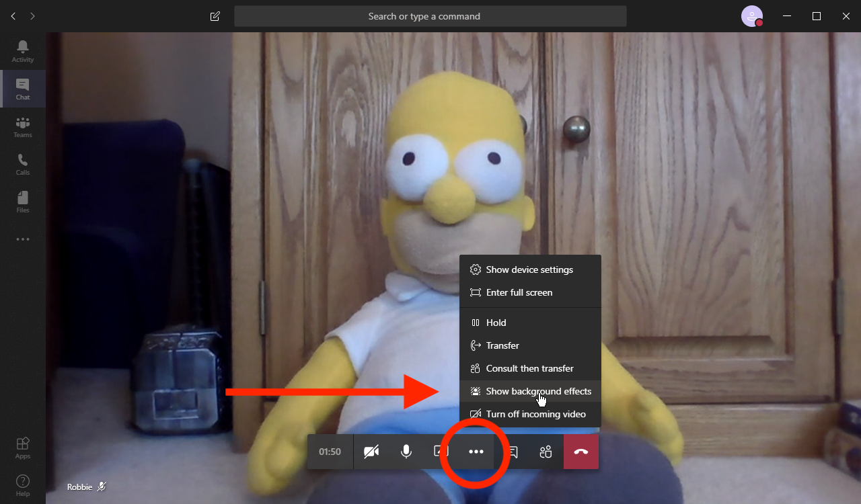Select Consult then transfer option
The image size is (861, 504).
tap(530, 368)
